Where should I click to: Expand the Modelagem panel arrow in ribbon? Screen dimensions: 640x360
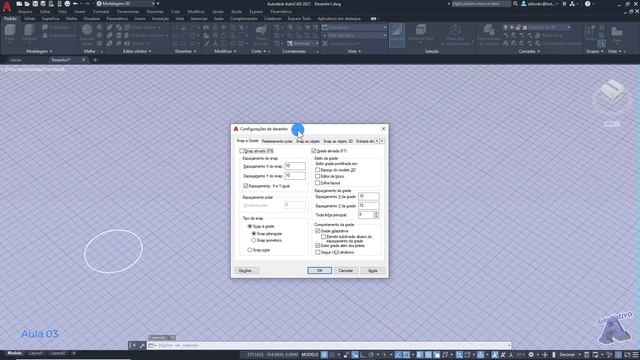point(51,51)
